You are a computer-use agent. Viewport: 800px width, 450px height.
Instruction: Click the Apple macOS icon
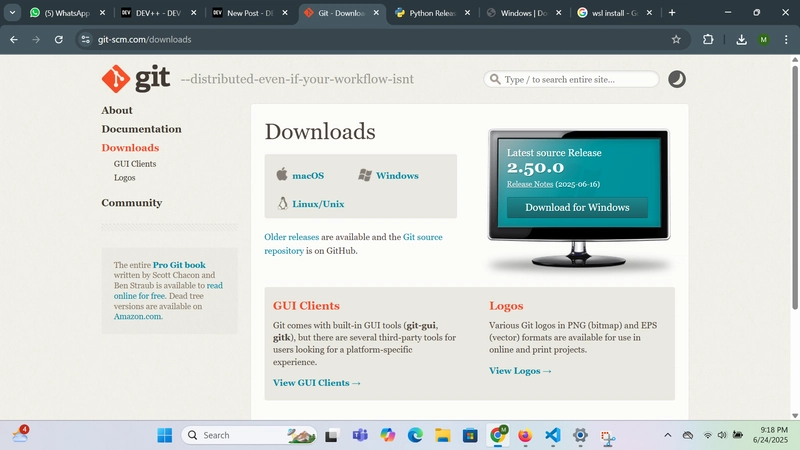282,174
